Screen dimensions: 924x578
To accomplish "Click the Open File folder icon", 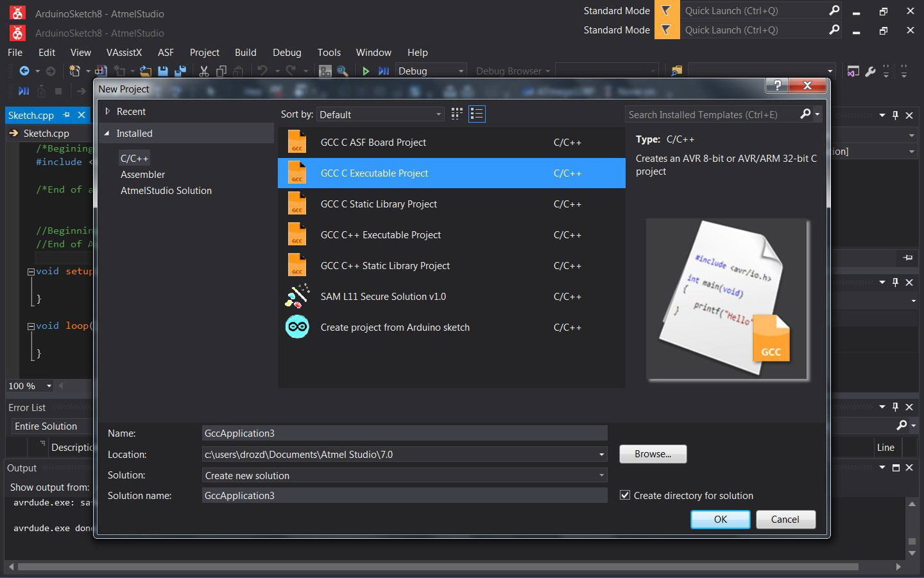I will pyautogui.click(x=146, y=71).
